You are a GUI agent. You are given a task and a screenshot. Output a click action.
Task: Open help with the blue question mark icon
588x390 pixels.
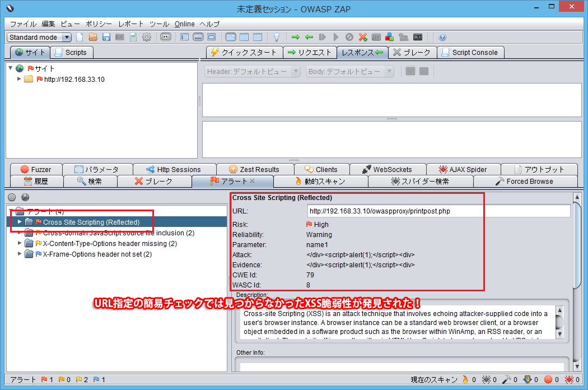pos(442,37)
